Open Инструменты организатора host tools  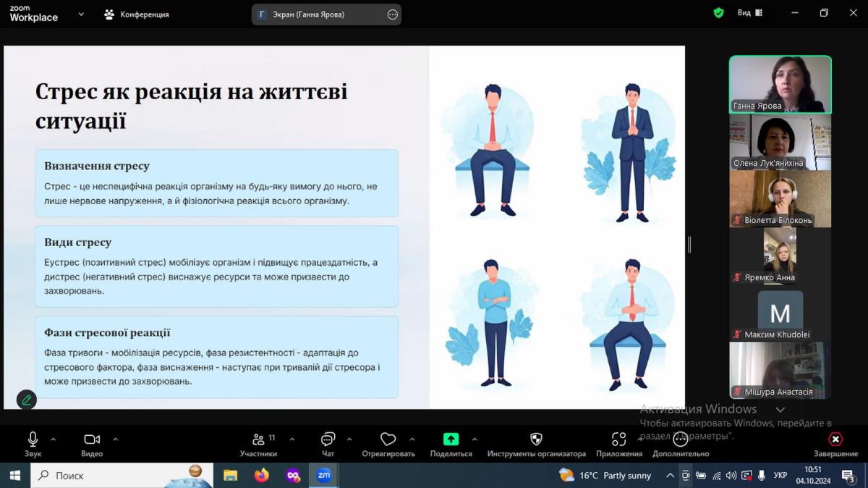536,439
